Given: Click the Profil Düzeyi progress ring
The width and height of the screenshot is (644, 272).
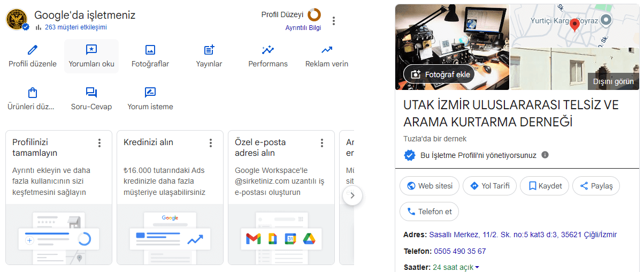Looking at the screenshot, I should [315, 14].
